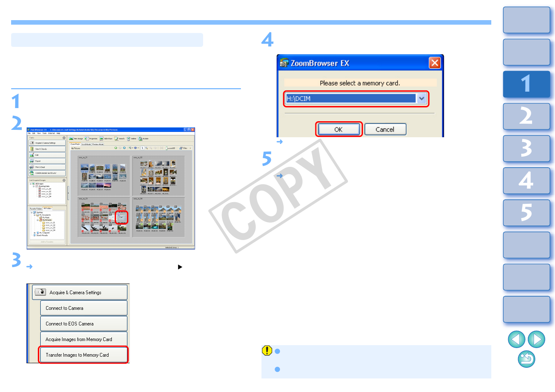Screen dimensions: 555x392
Task: Click the blue Up folder arrow
Action: [x=124, y=148]
